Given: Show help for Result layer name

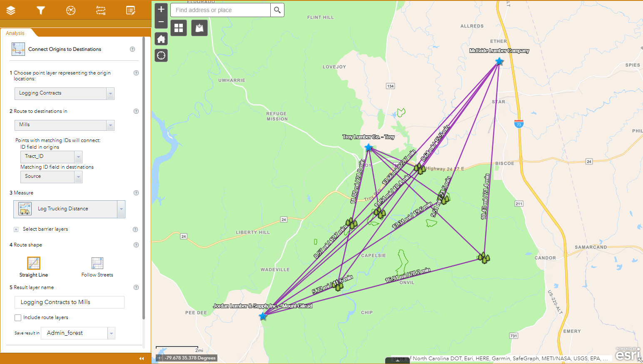Looking at the screenshot, I should 136,287.
